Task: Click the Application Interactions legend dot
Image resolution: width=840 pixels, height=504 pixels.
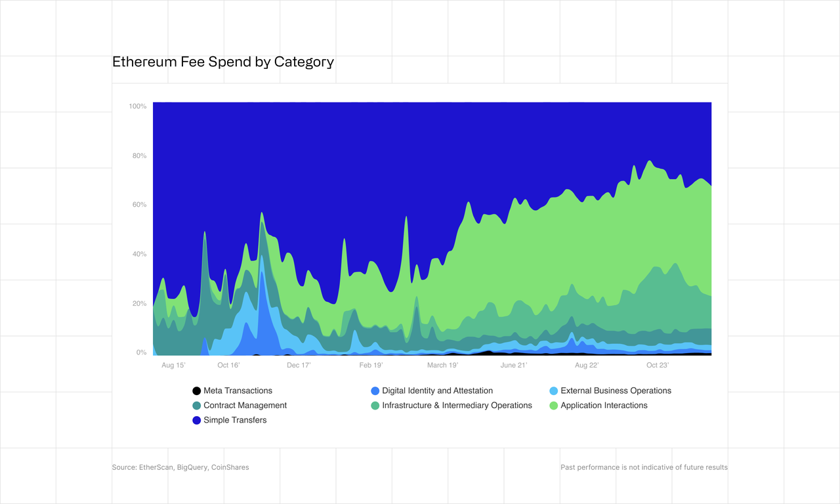Action: pos(553,406)
